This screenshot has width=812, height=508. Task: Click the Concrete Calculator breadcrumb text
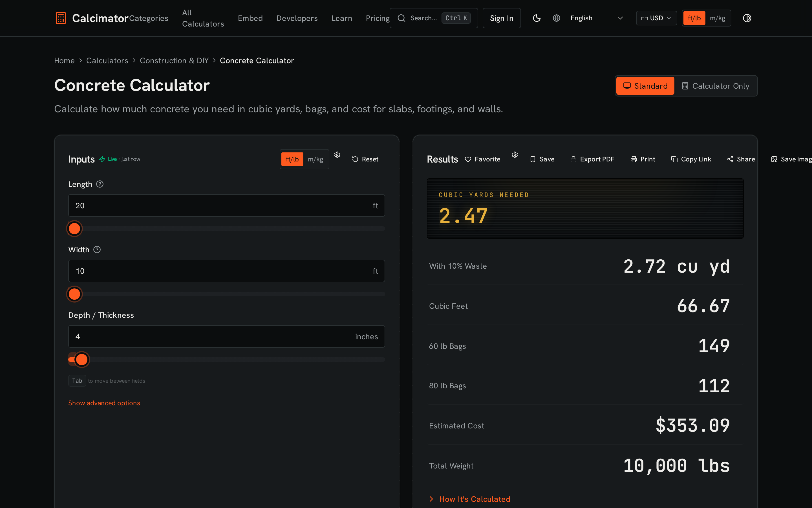coord(257,60)
